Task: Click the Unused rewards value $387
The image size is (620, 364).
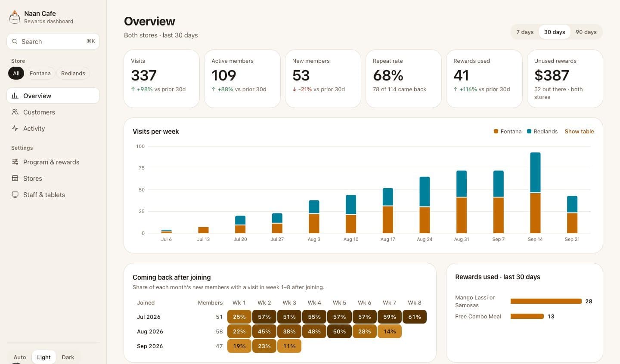Action: click(x=552, y=75)
